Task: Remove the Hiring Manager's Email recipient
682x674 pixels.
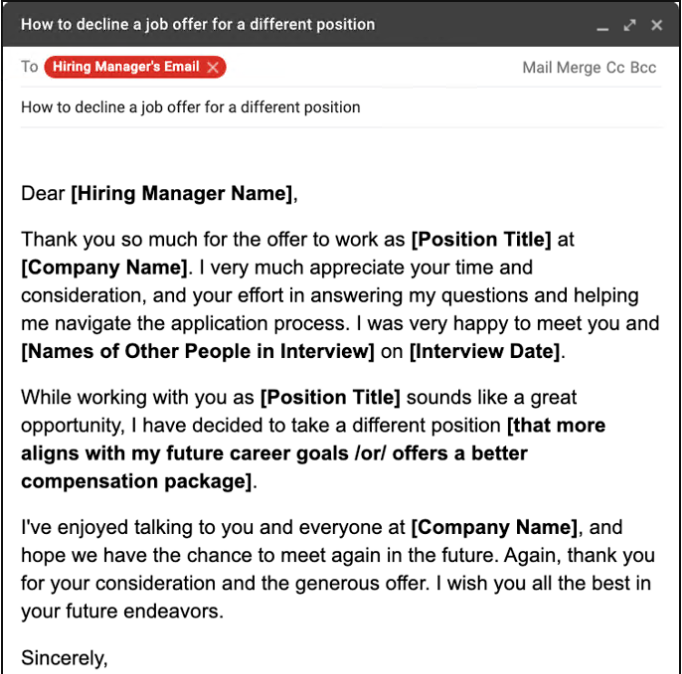Action: click(x=213, y=67)
